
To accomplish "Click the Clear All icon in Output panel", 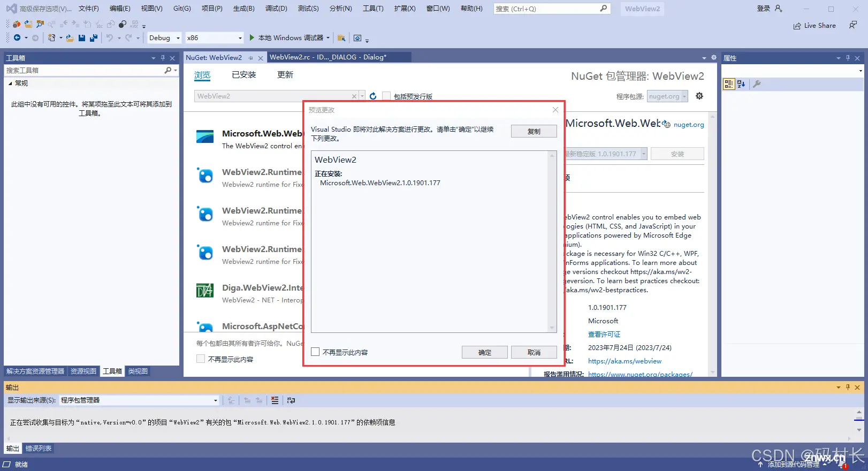I will coord(275,400).
